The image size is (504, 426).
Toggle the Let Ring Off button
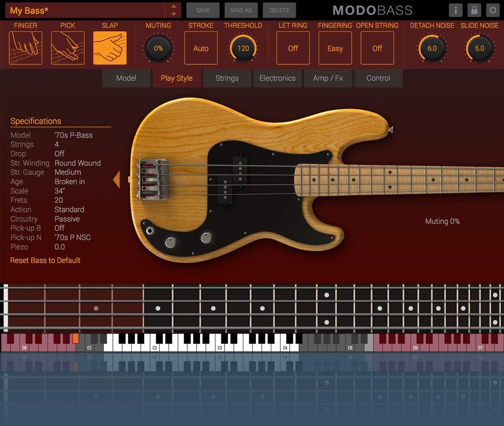tap(293, 48)
